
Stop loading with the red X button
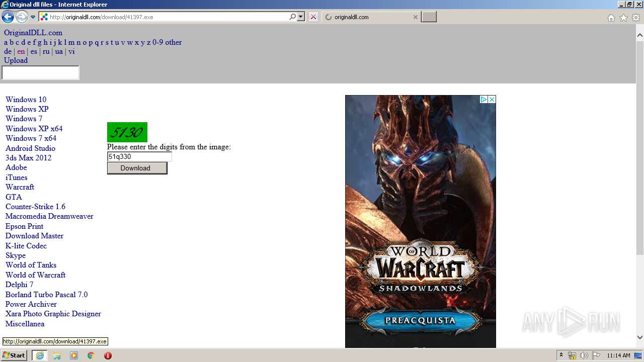(313, 17)
